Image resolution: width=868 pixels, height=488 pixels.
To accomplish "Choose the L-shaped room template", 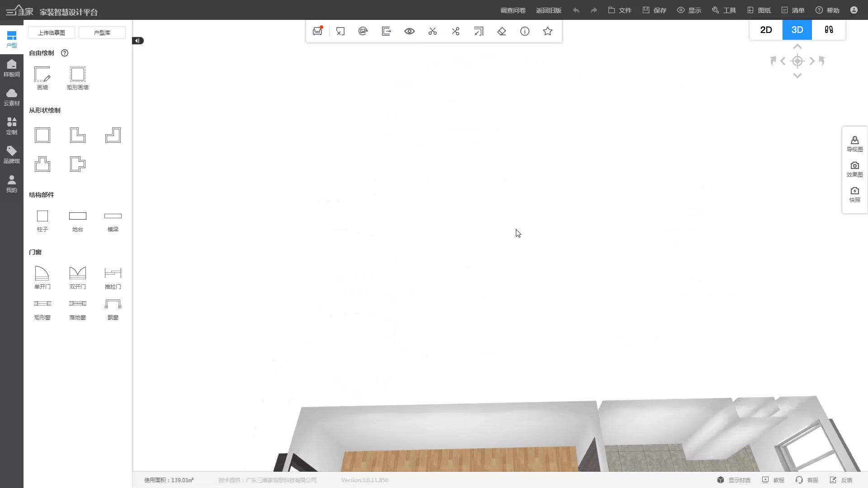I will (x=77, y=135).
